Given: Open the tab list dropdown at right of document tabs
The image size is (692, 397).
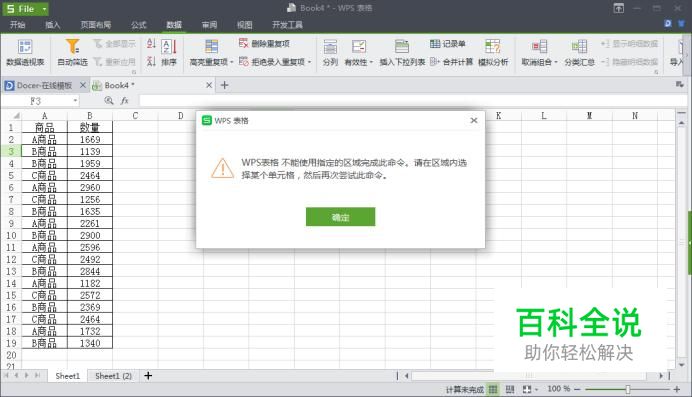Looking at the screenshot, I should click(680, 84).
